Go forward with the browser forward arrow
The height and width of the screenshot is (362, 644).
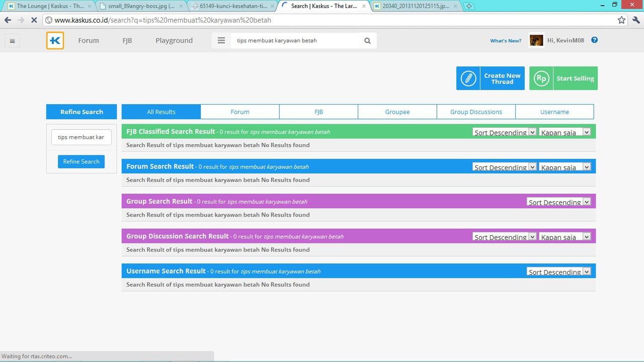[21, 20]
